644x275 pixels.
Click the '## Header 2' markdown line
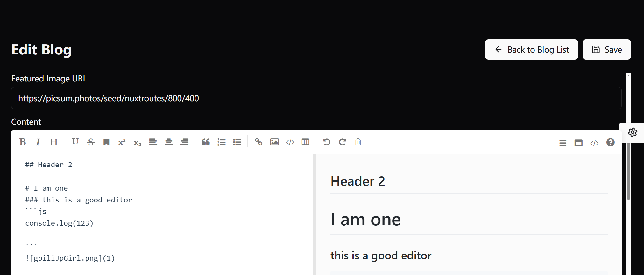(x=49, y=165)
